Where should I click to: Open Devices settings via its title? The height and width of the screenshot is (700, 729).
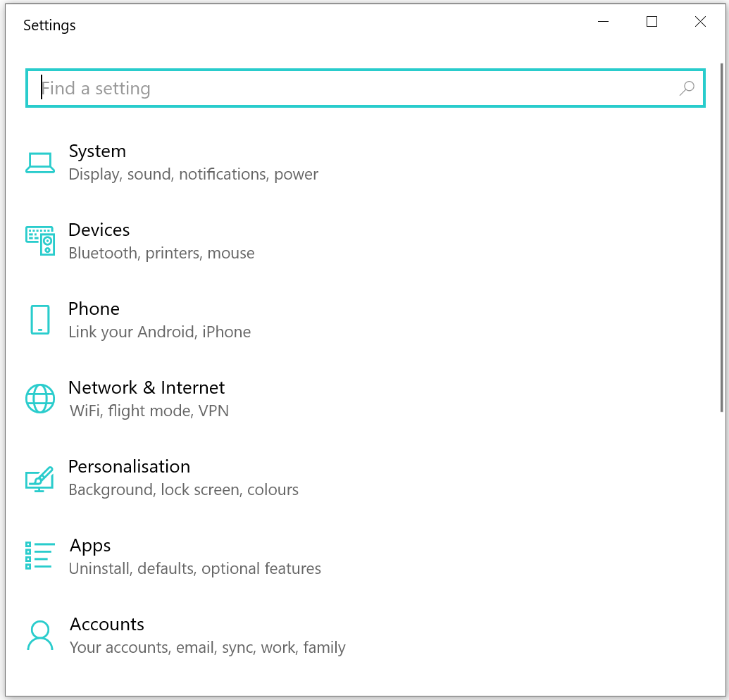point(99,230)
